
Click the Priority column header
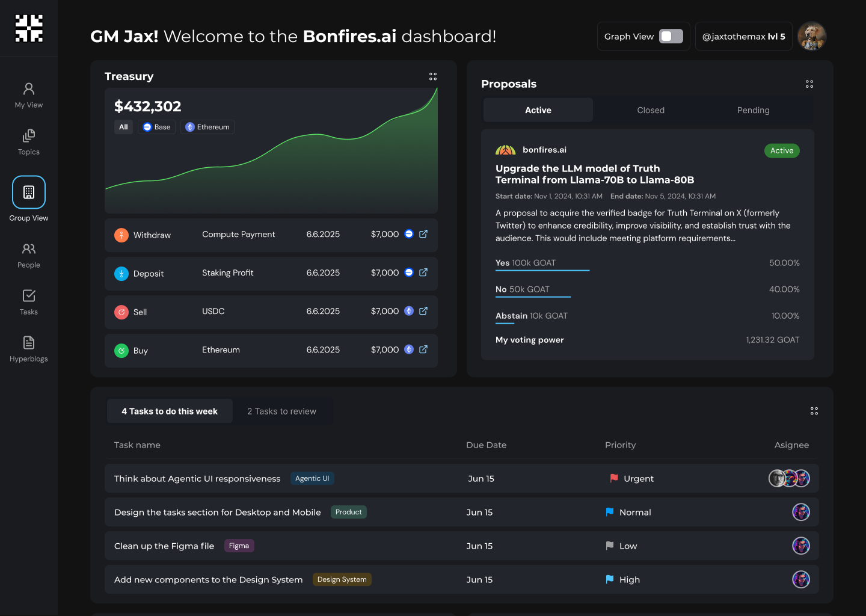620,445
